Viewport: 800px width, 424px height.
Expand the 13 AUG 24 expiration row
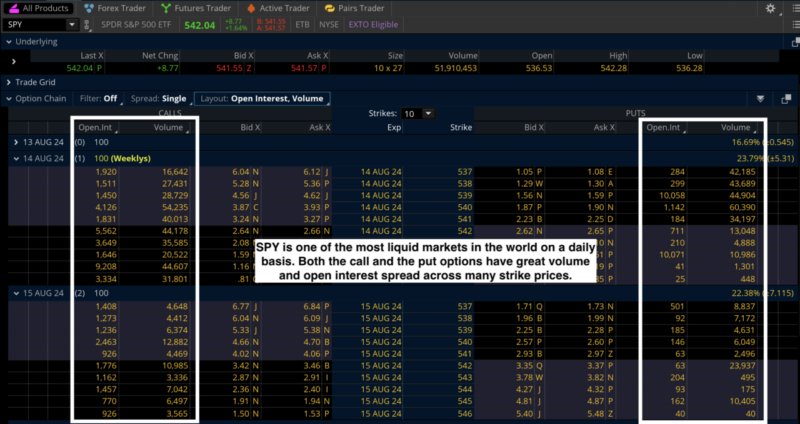[x=16, y=142]
